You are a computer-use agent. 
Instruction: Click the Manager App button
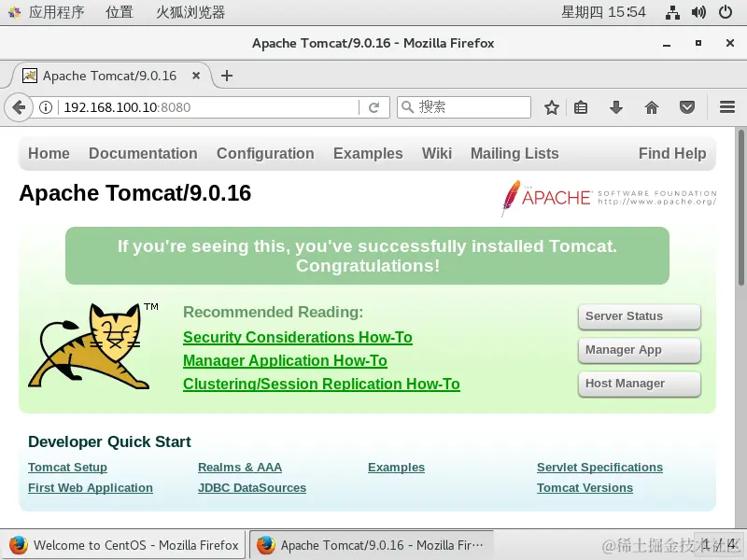[640, 350]
